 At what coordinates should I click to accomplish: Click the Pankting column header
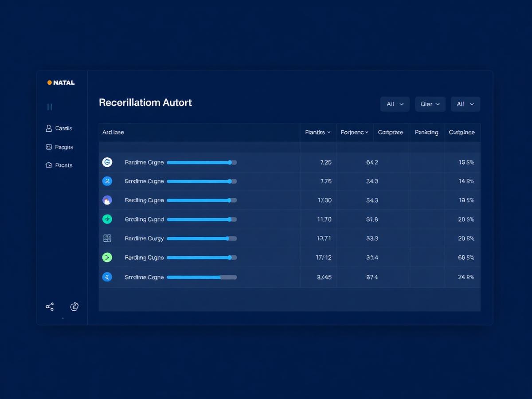click(x=426, y=132)
